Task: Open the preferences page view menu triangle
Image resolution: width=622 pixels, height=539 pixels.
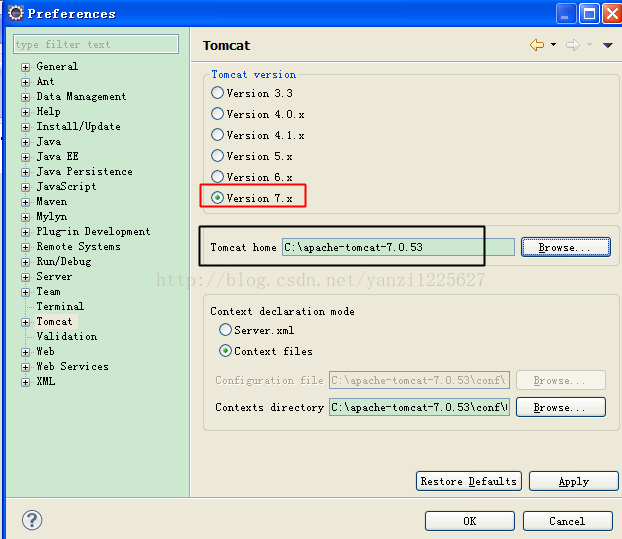Action: point(607,45)
